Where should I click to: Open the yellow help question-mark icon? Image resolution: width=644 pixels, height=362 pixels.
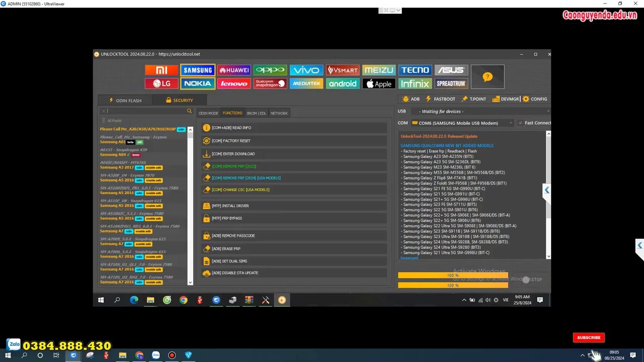point(488,77)
